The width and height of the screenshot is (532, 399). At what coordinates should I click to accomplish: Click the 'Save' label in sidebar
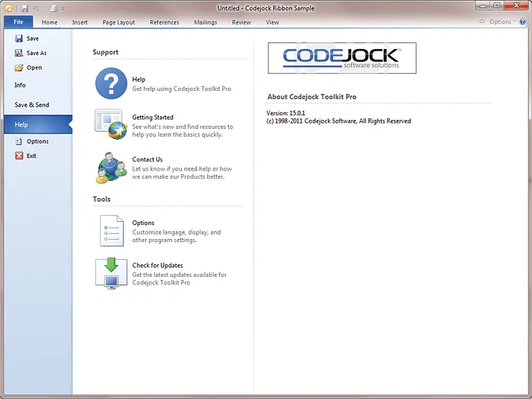coord(33,39)
